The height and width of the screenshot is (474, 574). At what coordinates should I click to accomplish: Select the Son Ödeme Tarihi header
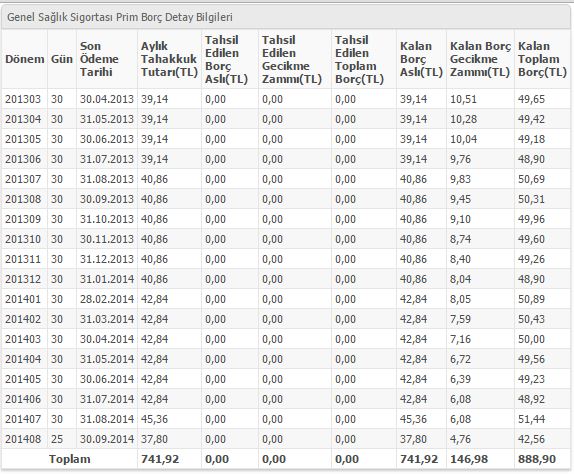pyautogui.click(x=99, y=59)
